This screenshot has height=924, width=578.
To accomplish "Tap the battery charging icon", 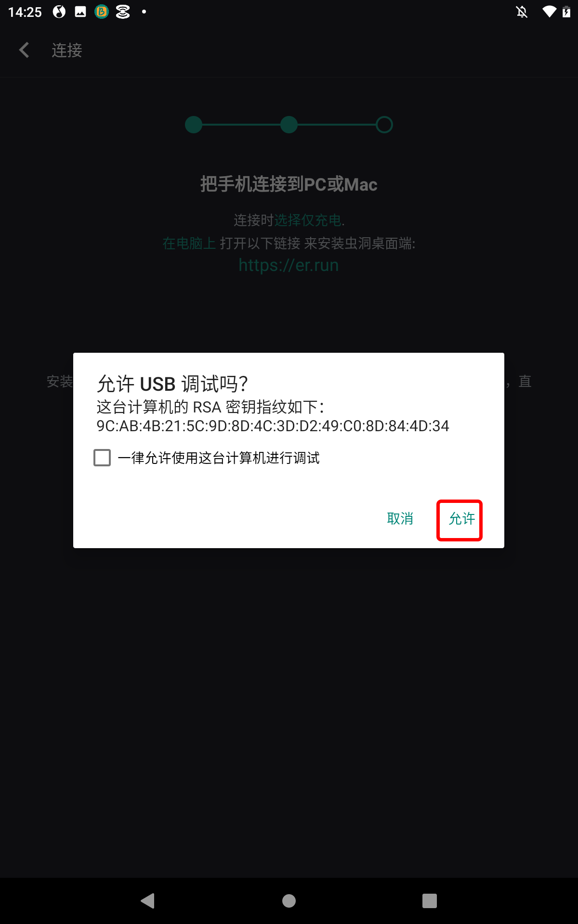I will [x=566, y=12].
